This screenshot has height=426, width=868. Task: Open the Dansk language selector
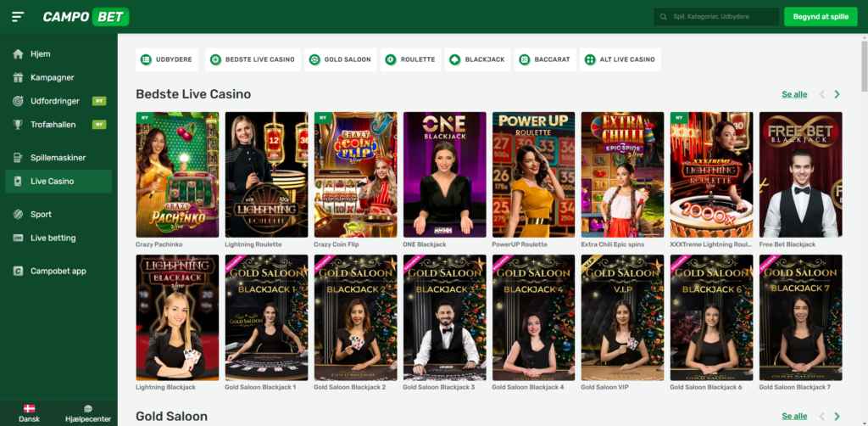pyautogui.click(x=30, y=413)
